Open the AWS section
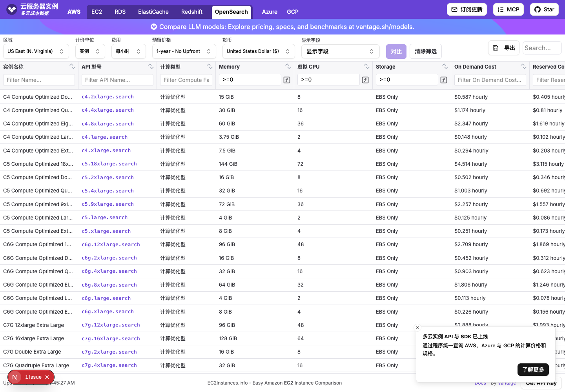Screen dimensions: 565x392 74,12
